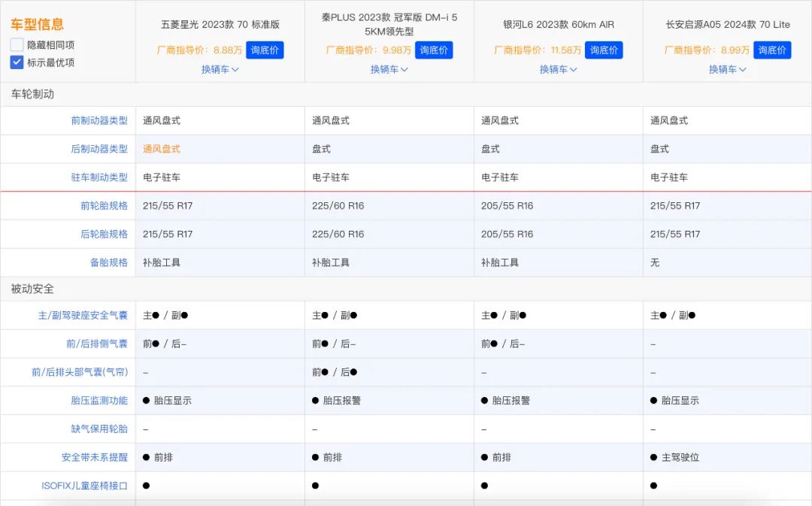The height and width of the screenshot is (506, 812).
Task: Click 询底价 for 银河L6 2023款
Action: coord(604,50)
